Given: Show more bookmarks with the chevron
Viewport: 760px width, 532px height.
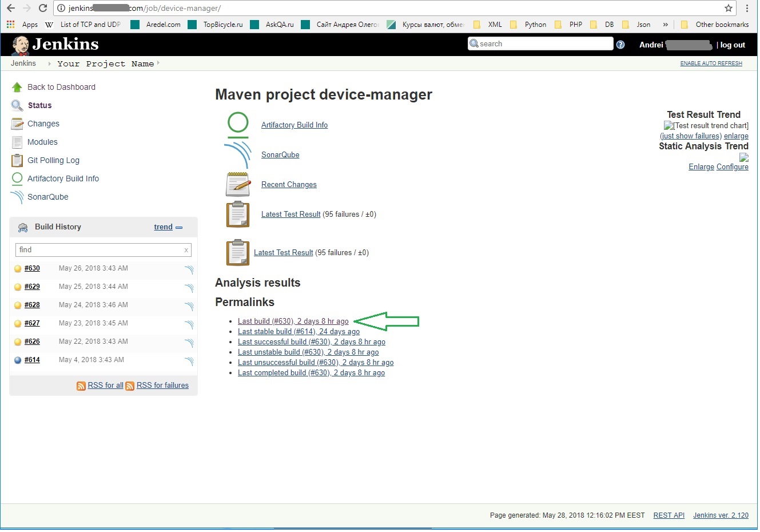Looking at the screenshot, I should pyautogui.click(x=665, y=25).
